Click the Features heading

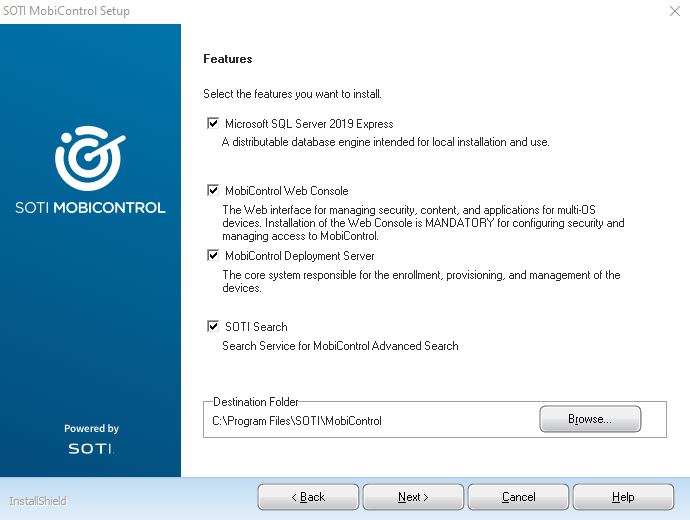228,60
